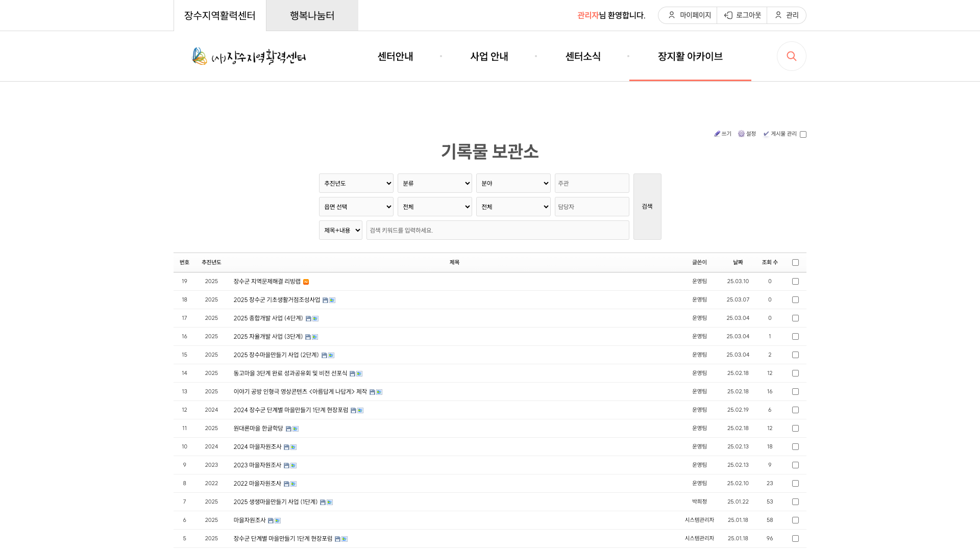Open the 추진년도 dropdown
Image resolution: width=980 pixels, height=551 pixels.
(356, 183)
